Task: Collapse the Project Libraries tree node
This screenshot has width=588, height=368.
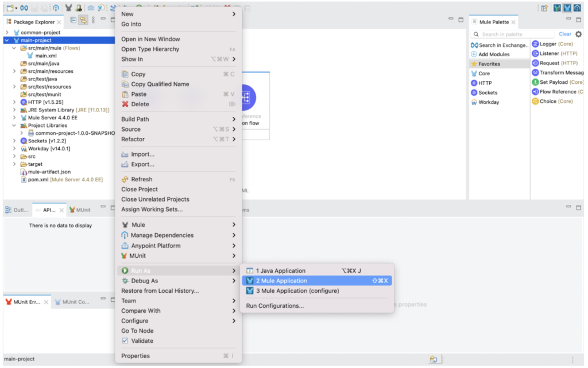Action: pyautogui.click(x=14, y=126)
